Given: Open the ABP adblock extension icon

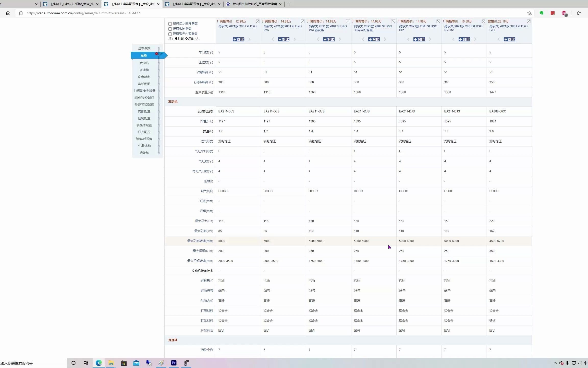Looking at the screenshot, I should (564, 13).
